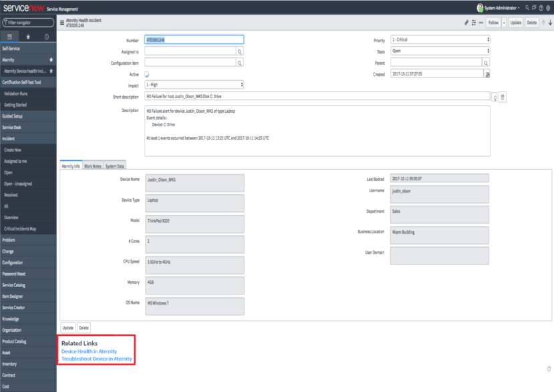Collapse the Incident application menu
This screenshot has width=554, height=392.
click(28, 139)
